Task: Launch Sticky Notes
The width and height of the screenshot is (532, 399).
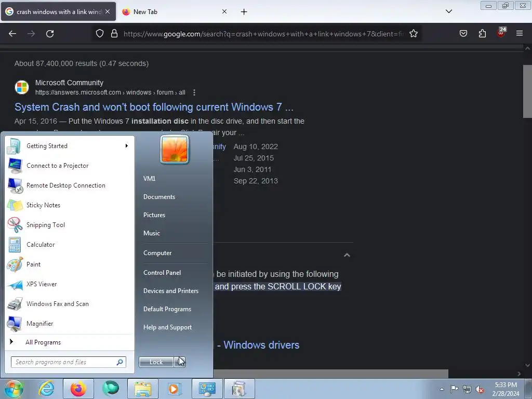Action: 70,205
